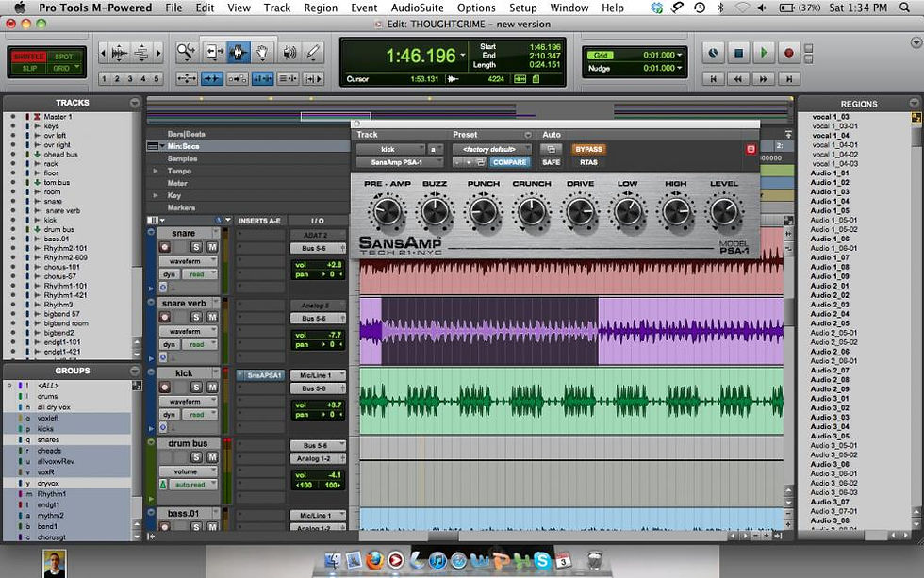Expand the Key ruler
This screenshot has width=924, height=578.
(x=156, y=195)
